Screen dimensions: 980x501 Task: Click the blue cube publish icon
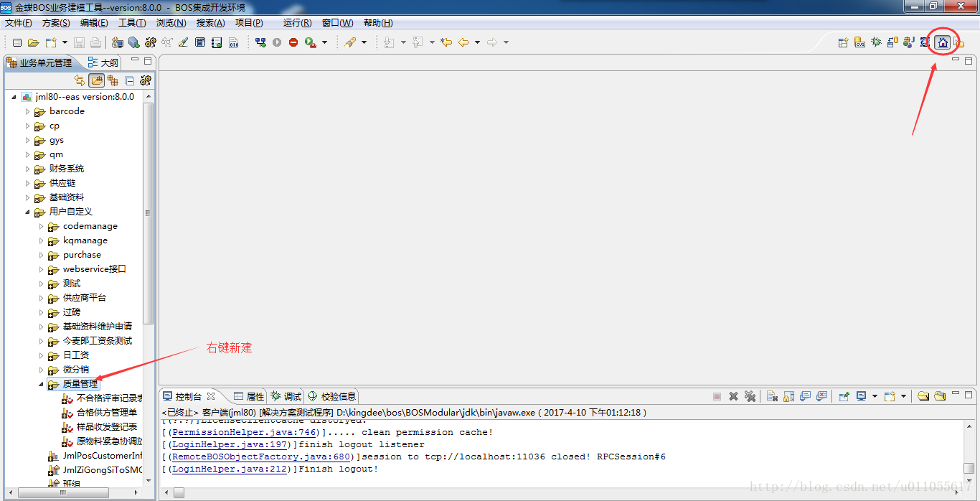133,43
